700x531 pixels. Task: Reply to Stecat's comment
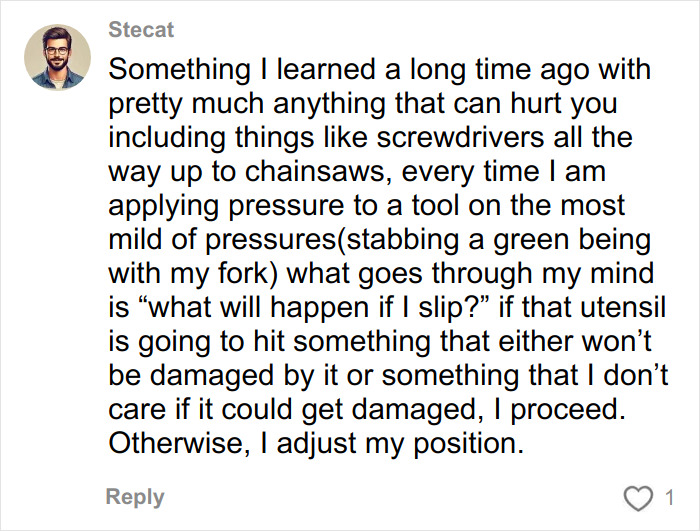[135, 497]
